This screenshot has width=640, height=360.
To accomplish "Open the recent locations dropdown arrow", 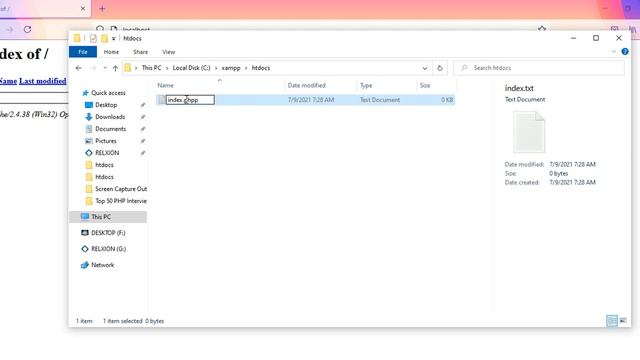I will [105, 68].
